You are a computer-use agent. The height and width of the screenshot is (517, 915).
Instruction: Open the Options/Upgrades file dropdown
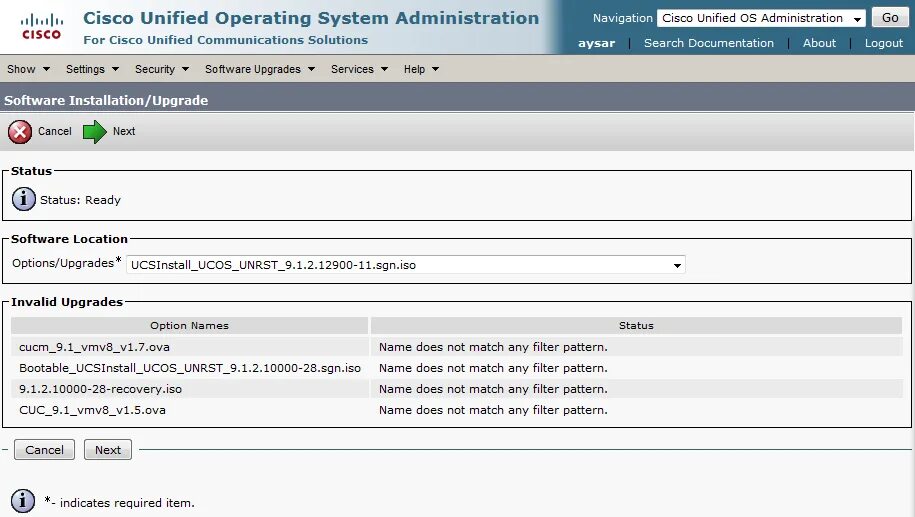click(x=406, y=265)
